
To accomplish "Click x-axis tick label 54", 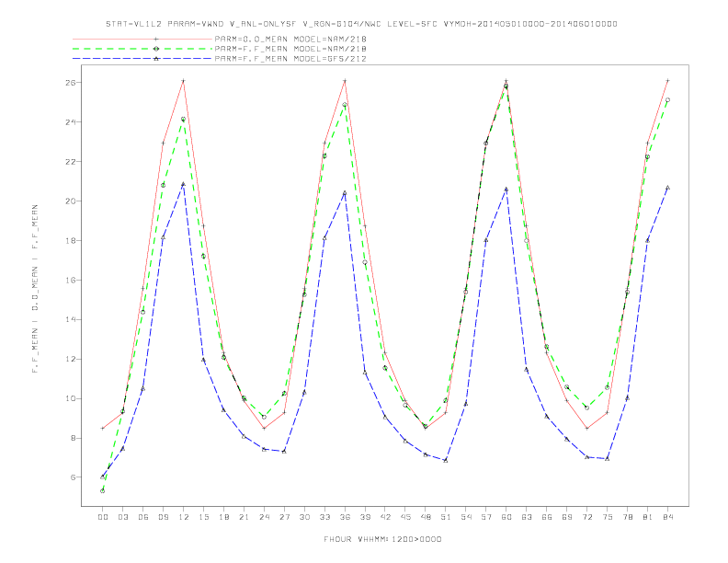I will [x=466, y=517].
